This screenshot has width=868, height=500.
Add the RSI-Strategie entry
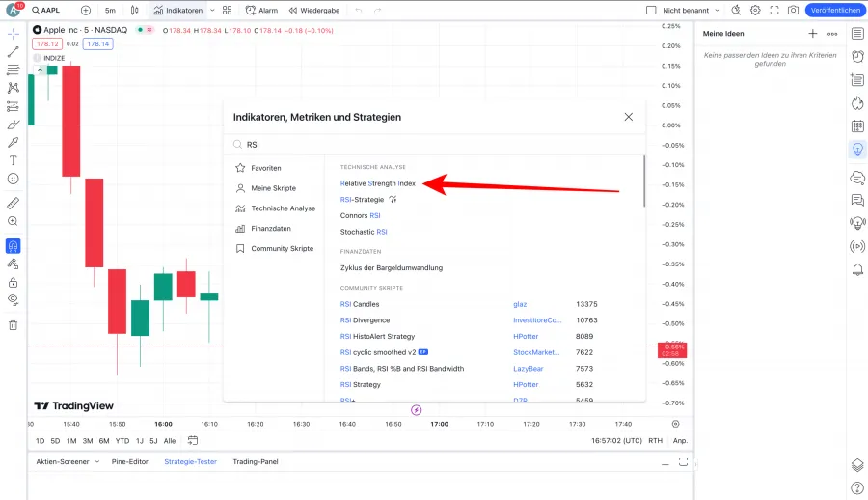(362, 200)
